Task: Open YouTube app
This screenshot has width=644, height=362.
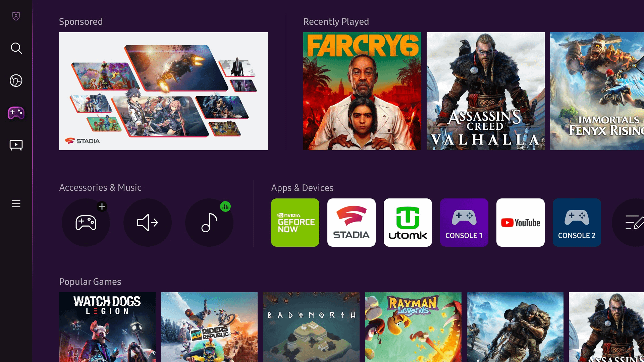Action: pyautogui.click(x=520, y=222)
